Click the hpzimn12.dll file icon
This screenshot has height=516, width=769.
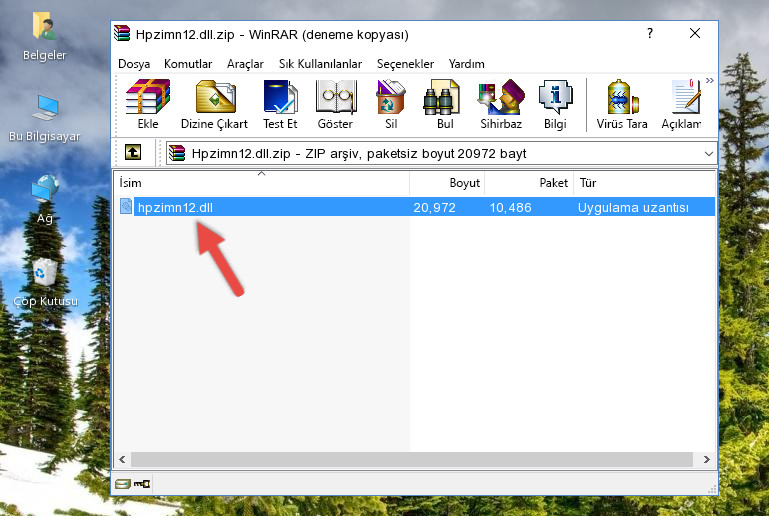(x=126, y=206)
